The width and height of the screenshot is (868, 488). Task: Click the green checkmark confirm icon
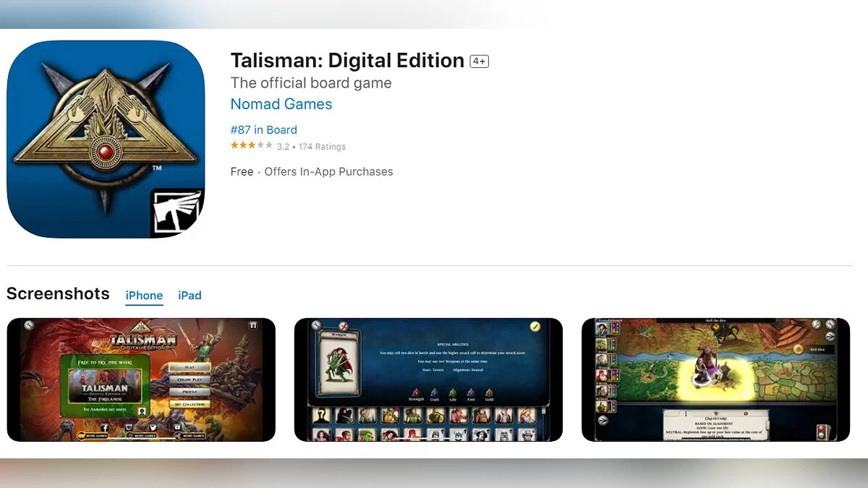(x=535, y=327)
